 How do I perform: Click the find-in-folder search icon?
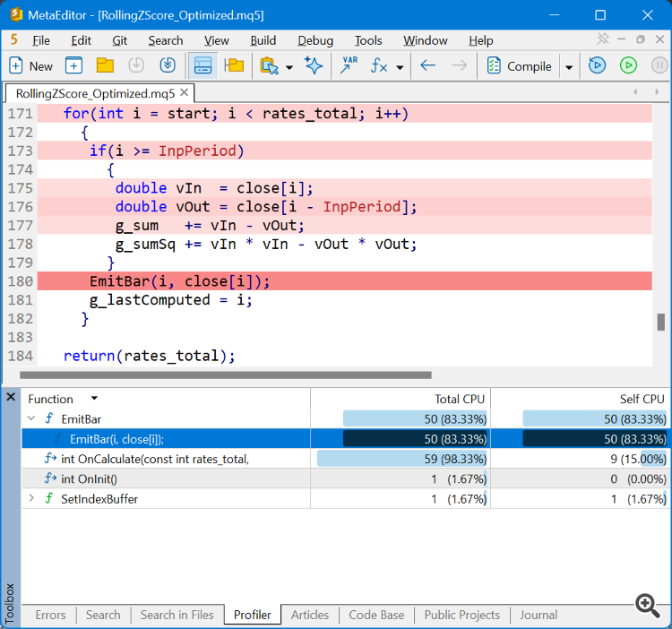click(x=269, y=66)
